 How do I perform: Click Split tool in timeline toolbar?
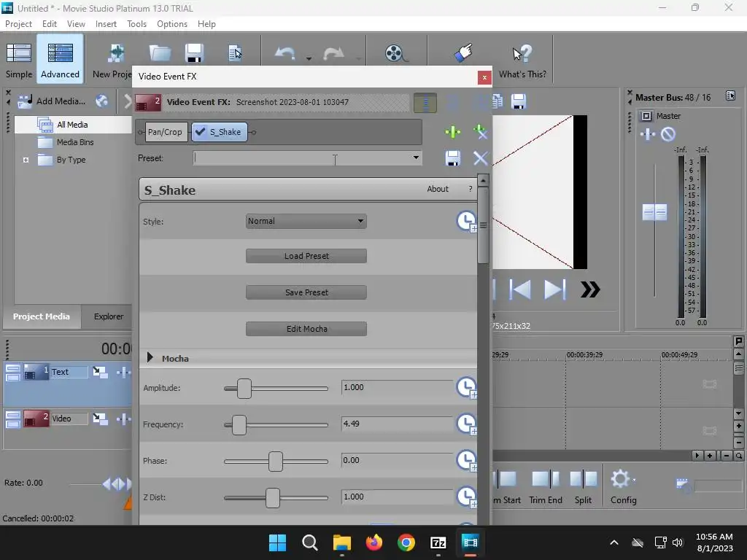583,486
